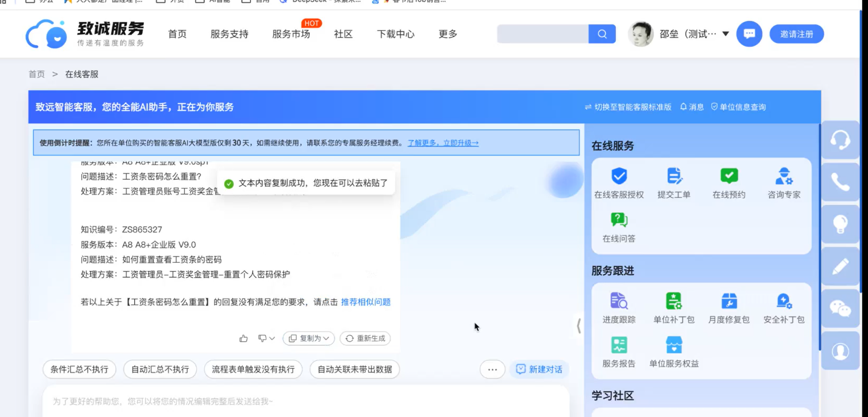Open 咨询专家 expert consultation icon

coord(784,176)
